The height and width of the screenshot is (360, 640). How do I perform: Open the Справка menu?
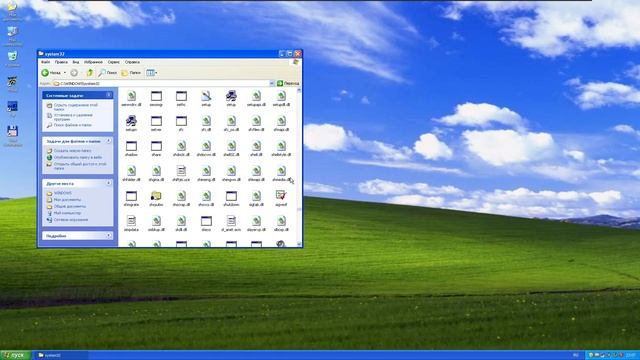point(132,62)
